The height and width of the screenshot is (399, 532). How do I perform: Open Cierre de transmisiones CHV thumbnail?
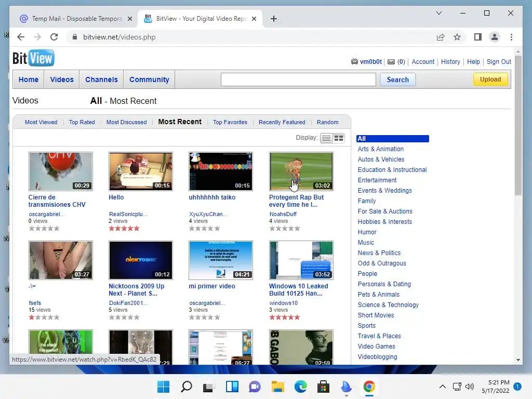tap(61, 171)
